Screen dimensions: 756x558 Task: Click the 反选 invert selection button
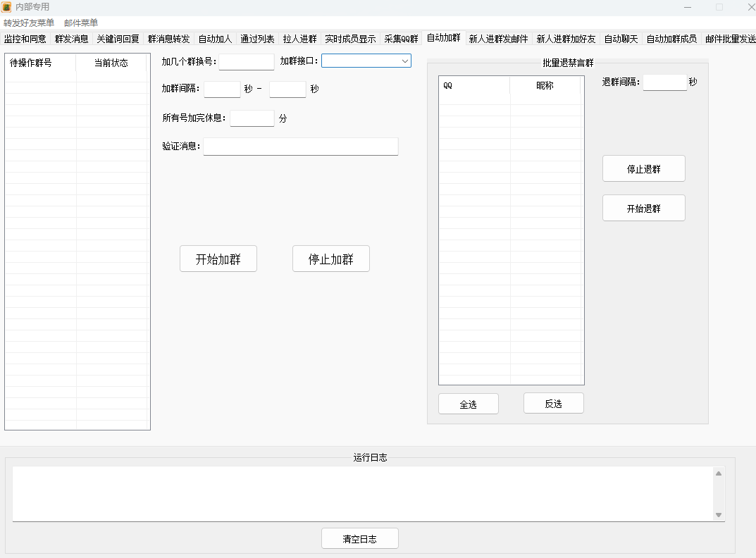[x=553, y=404]
